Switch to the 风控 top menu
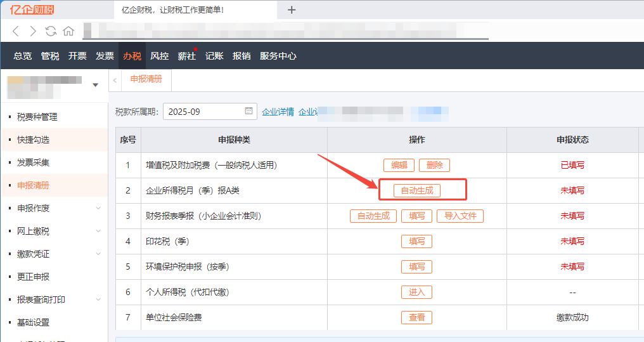Viewport: 644px width, 342px height. click(x=159, y=56)
